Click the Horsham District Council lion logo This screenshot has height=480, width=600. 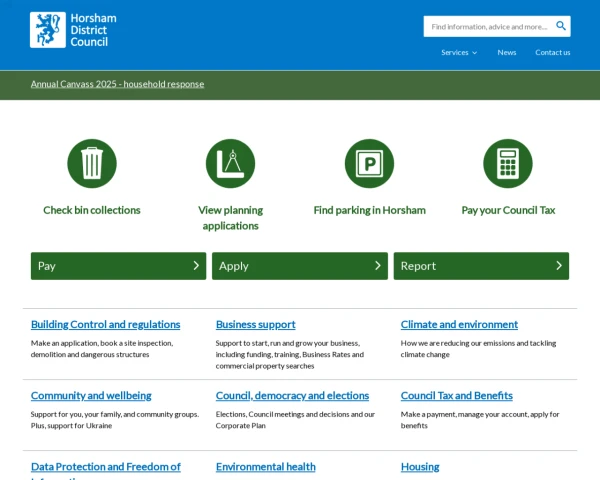pos(48,30)
